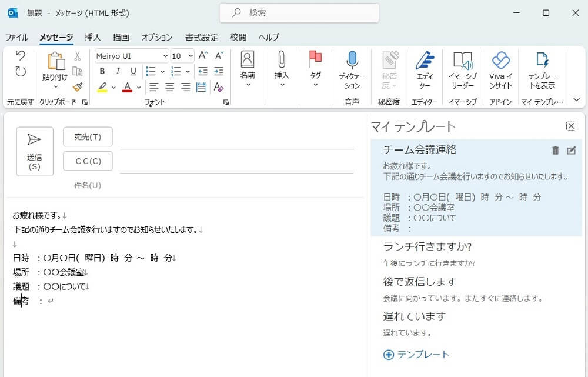The image size is (588, 377).
Task: Delete the チーム会議連絡 template with trash icon
Action: click(555, 151)
